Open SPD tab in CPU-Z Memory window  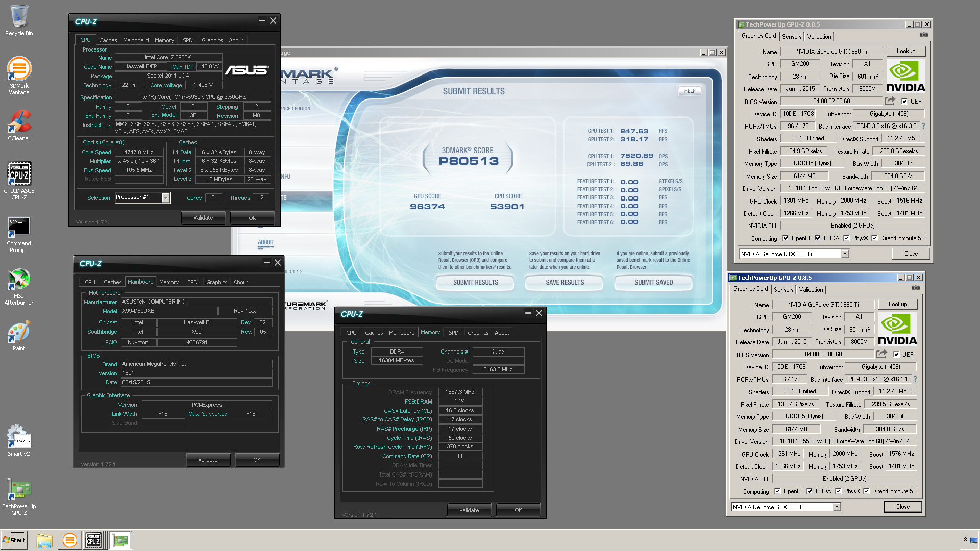453,333
